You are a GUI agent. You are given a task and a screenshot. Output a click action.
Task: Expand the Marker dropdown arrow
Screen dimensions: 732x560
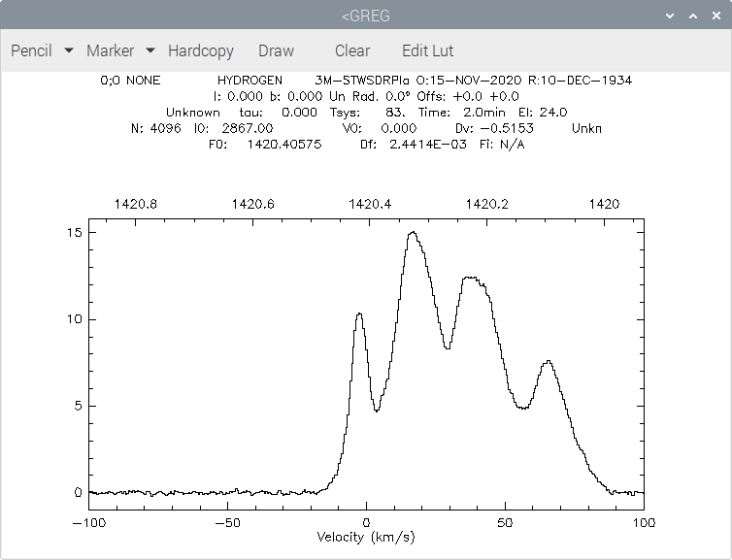tap(150, 49)
